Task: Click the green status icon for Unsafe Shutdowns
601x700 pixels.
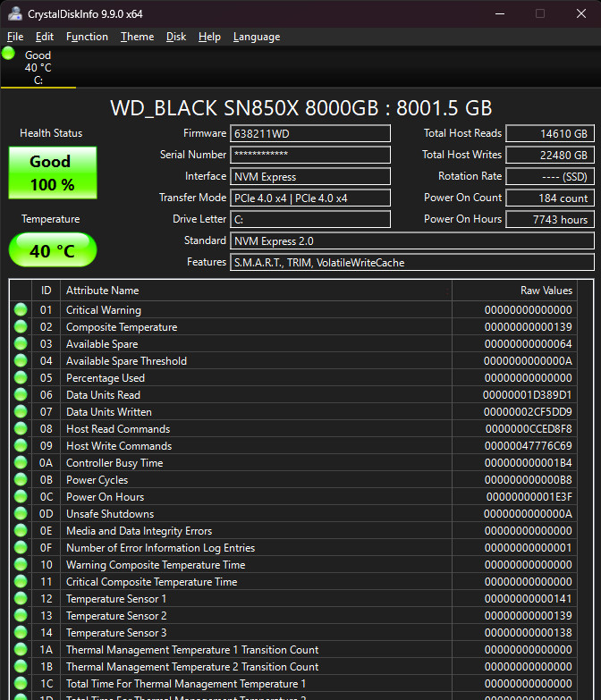Action: (x=21, y=513)
